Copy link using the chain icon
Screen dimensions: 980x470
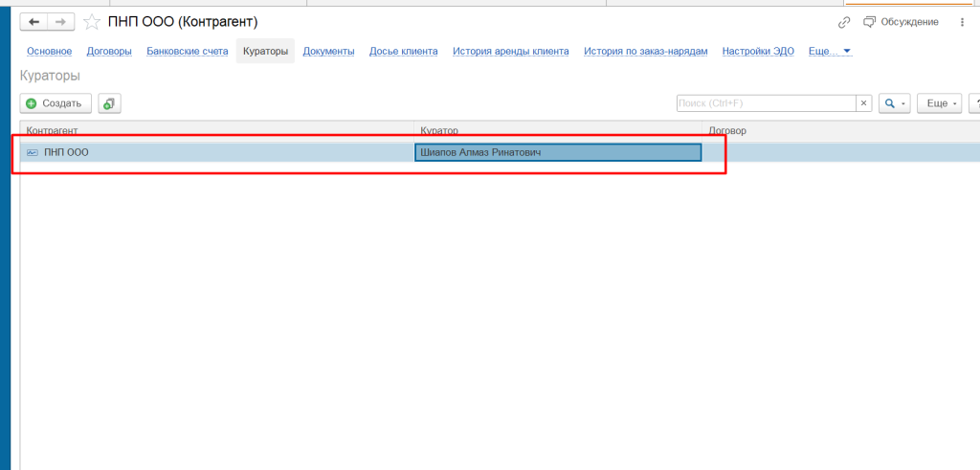point(844,23)
